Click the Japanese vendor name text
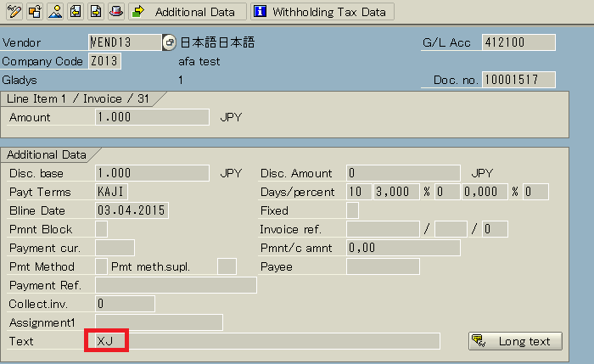 [x=217, y=42]
